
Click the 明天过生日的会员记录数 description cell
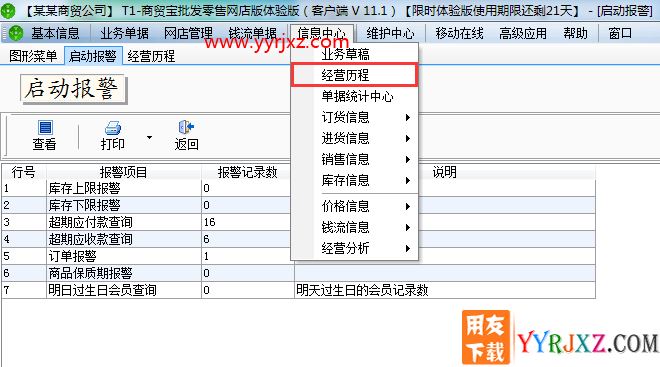444,290
